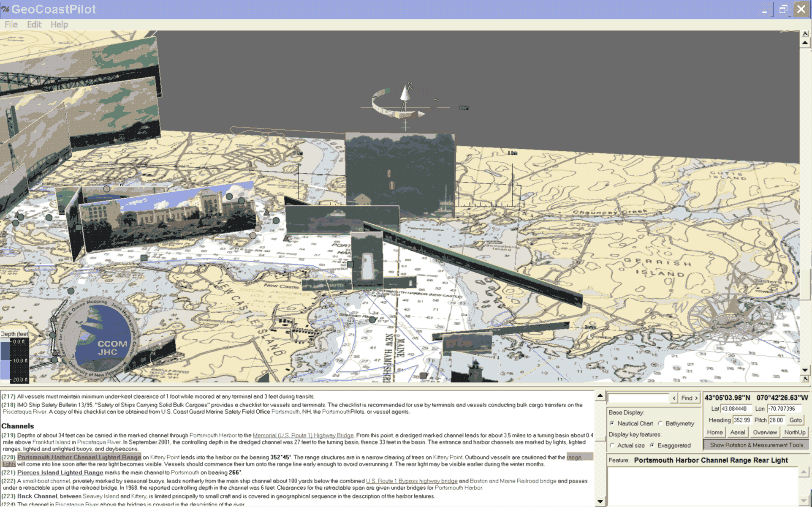
Task: Choose Actual size for key features
Action: 612,445
